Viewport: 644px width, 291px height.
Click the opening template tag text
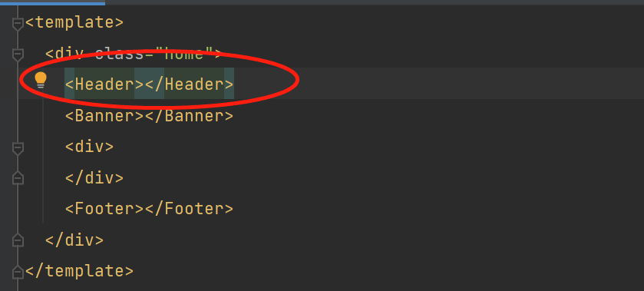point(74,22)
